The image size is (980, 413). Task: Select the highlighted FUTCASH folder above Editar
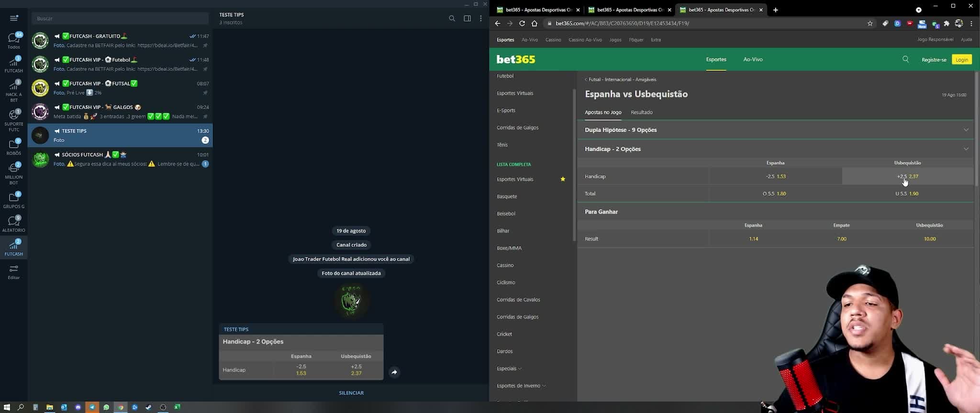(13, 248)
